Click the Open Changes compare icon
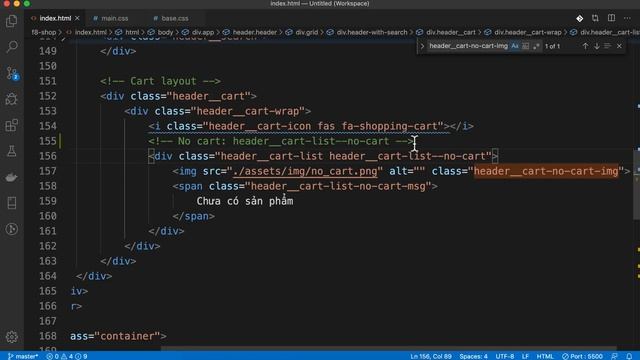Screen dimensions: 640x360 (x=595, y=18)
